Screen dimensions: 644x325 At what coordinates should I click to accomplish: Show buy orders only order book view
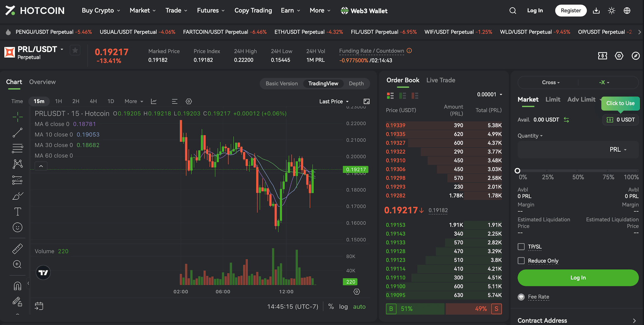(403, 96)
